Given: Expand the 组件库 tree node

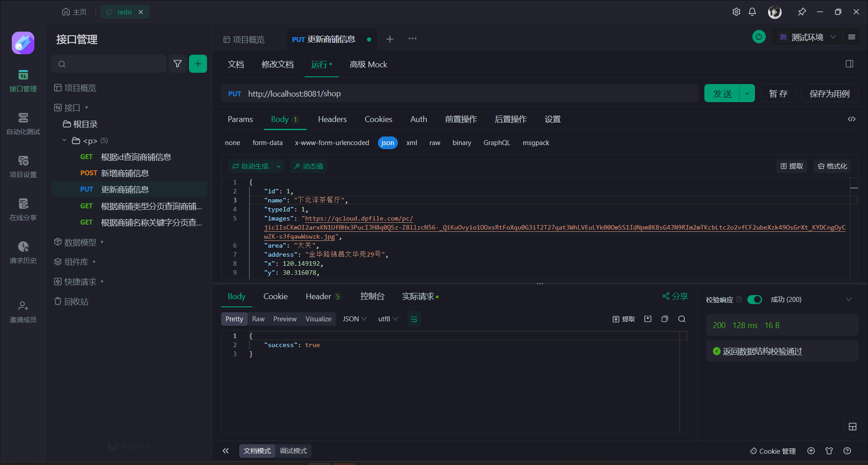Looking at the screenshot, I should [94, 262].
